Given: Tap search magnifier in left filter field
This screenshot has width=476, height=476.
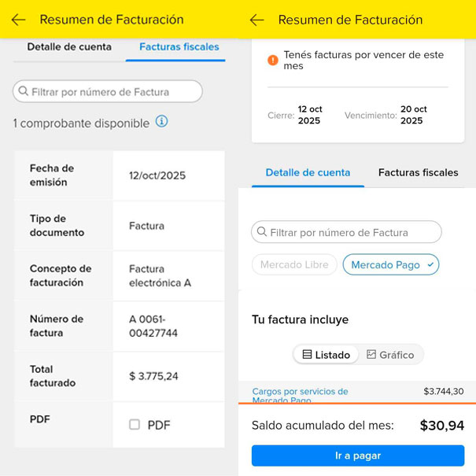Looking at the screenshot, I should 24,90.
